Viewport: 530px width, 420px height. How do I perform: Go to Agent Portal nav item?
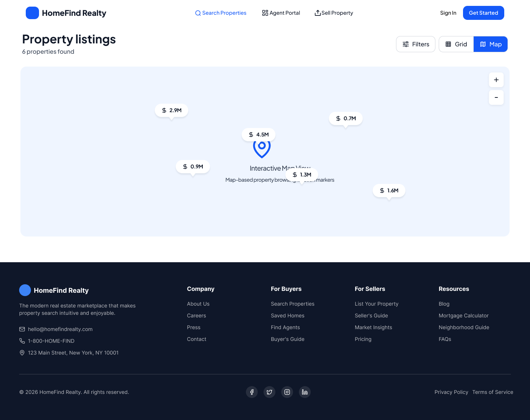coord(281,13)
